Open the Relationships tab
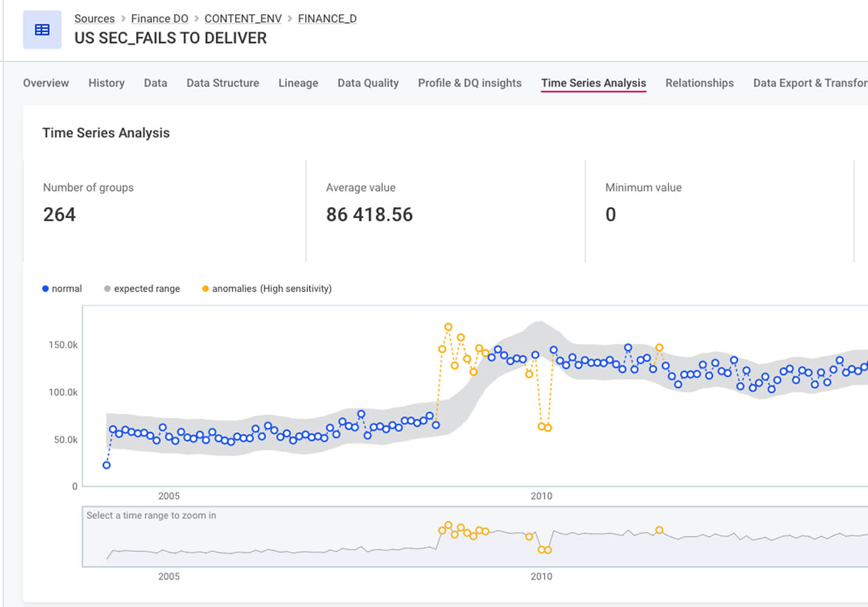The width and height of the screenshot is (868, 607). click(699, 83)
